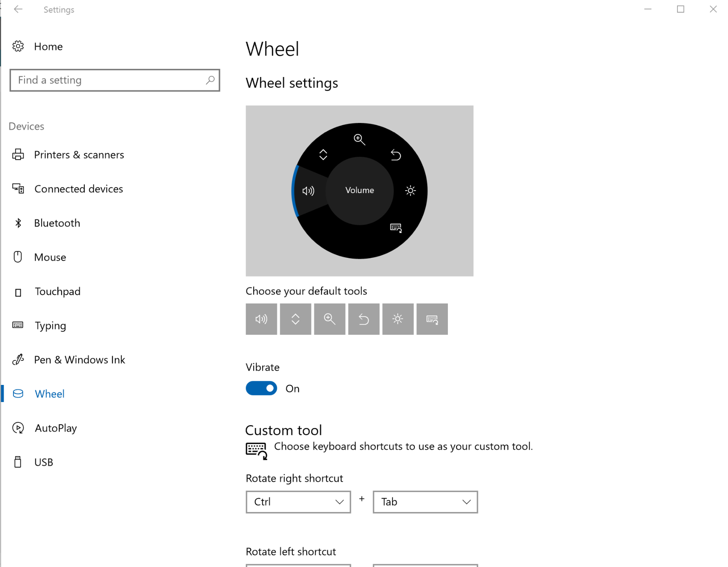Select Zoom tool in default tools row
Image resolution: width=728 pixels, height=567 pixels.
click(x=330, y=319)
